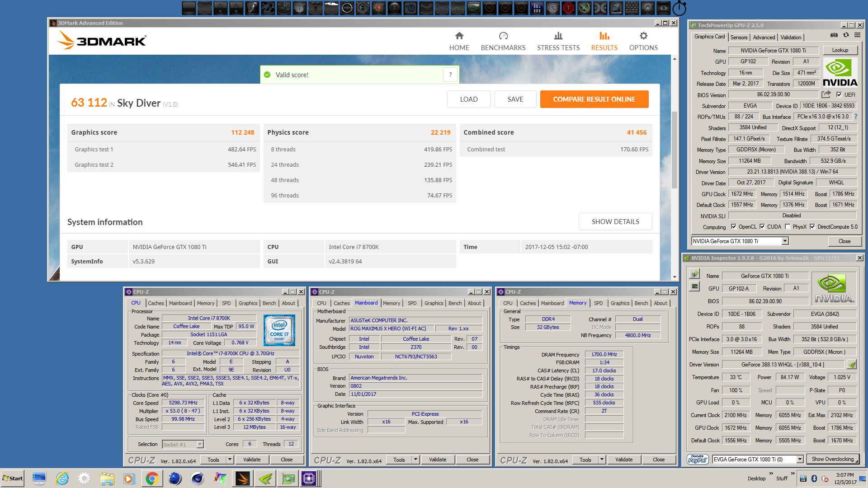Open the file explorer taskbar icon
Viewport: 868px width, 488px height.
(x=107, y=479)
